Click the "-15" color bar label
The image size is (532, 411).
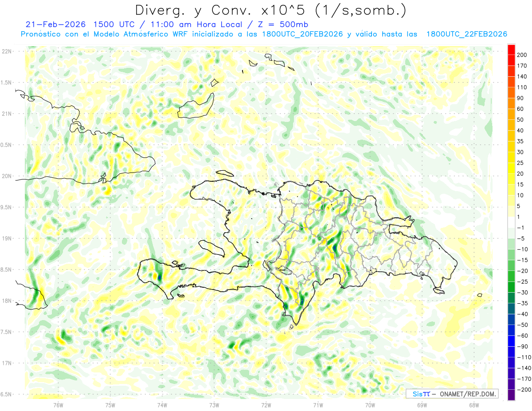point(522,260)
